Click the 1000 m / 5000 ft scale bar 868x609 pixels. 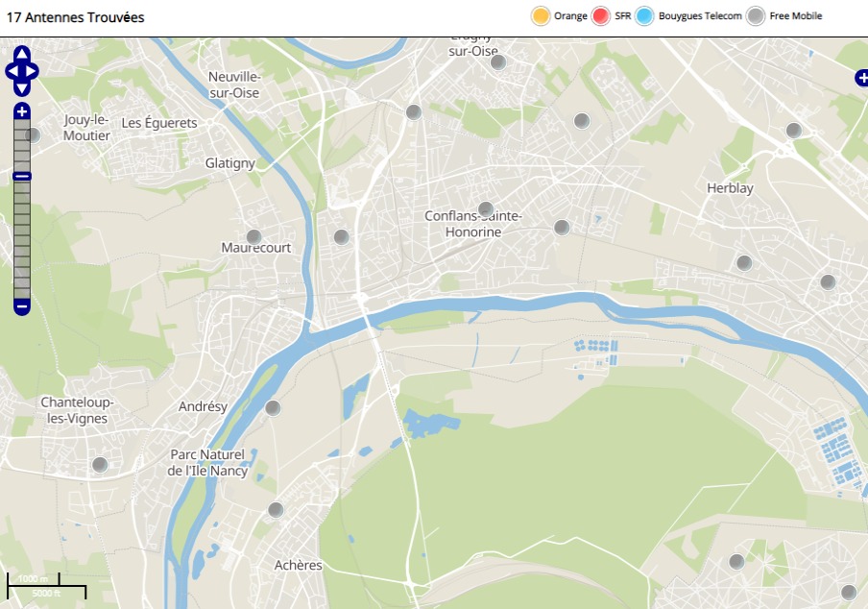point(46,586)
